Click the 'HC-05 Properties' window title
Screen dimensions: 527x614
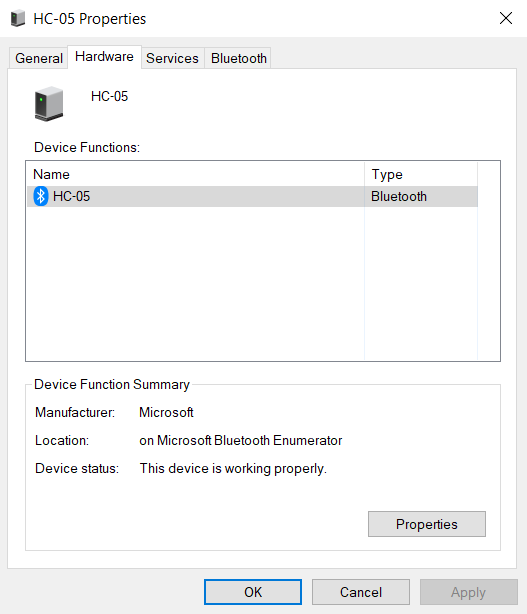90,19
